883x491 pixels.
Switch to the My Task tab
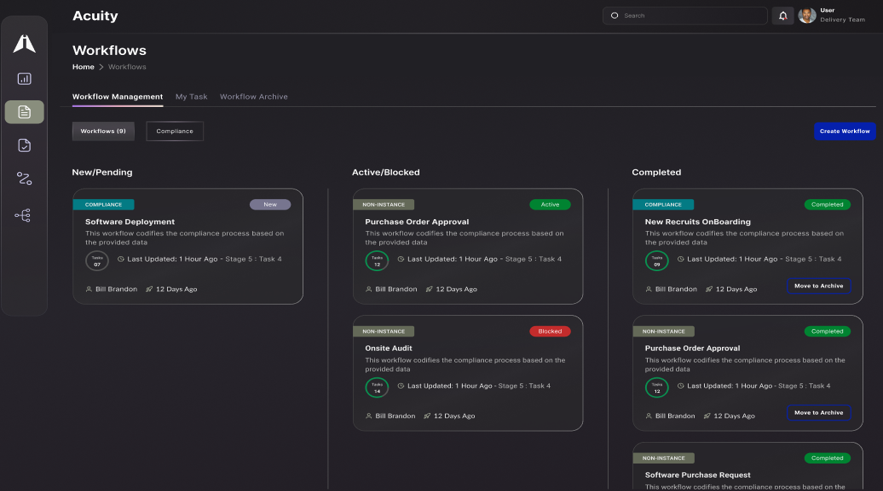point(191,97)
